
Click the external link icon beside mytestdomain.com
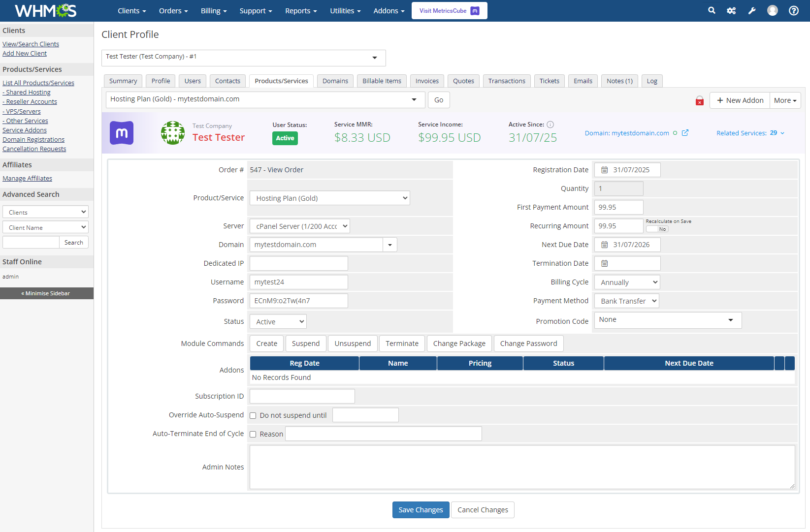(x=685, y=132)
